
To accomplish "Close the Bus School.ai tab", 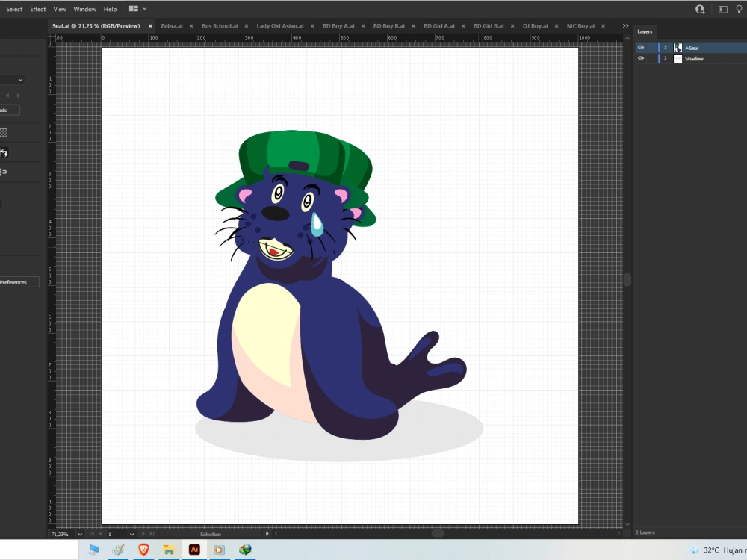I will tap(247, 26).
